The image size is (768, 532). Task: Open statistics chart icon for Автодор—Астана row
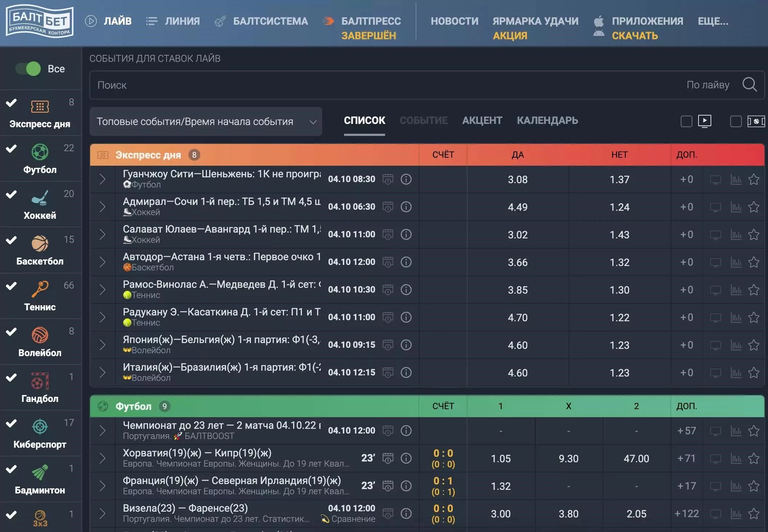click(x=736, y=262)
